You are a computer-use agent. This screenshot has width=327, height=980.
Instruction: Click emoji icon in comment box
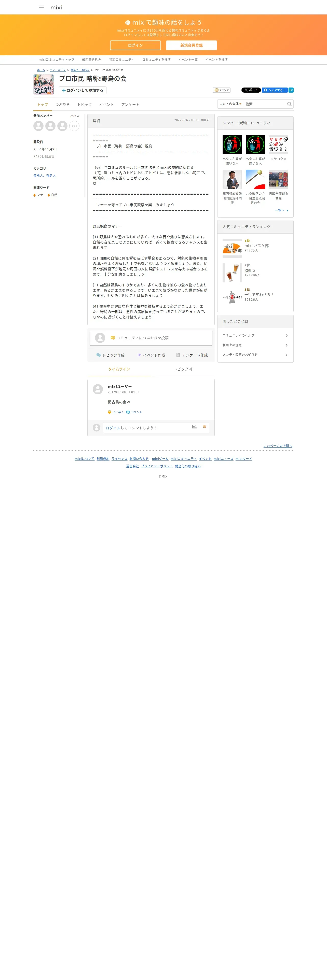[205, 427]
